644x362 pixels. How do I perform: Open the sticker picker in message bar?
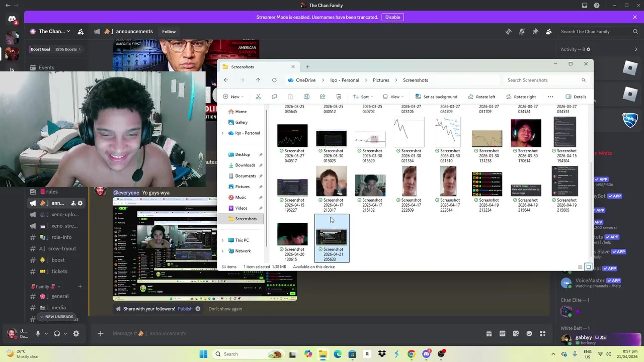coord(516,333)
